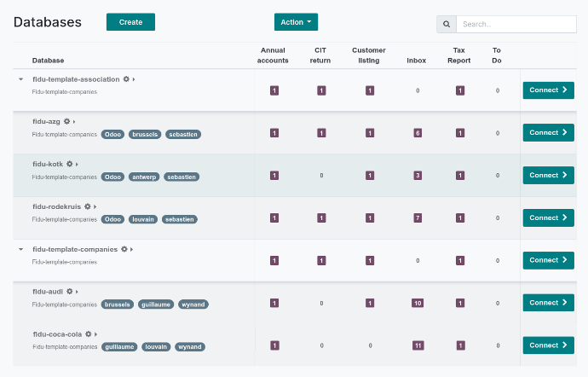Collapse the fidu-template-companies group
588x377 pixels.
click(20, 249)
